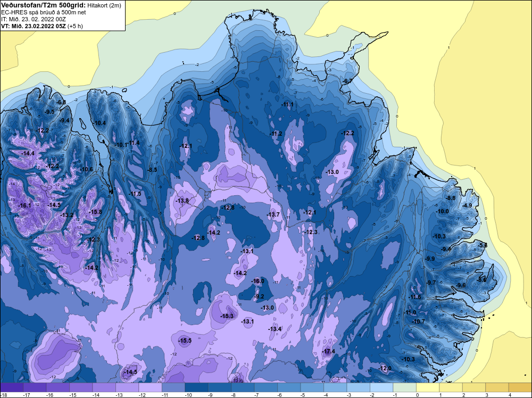Click the -10.0 temperature label
Screen dimensions: 532x398
442,211
